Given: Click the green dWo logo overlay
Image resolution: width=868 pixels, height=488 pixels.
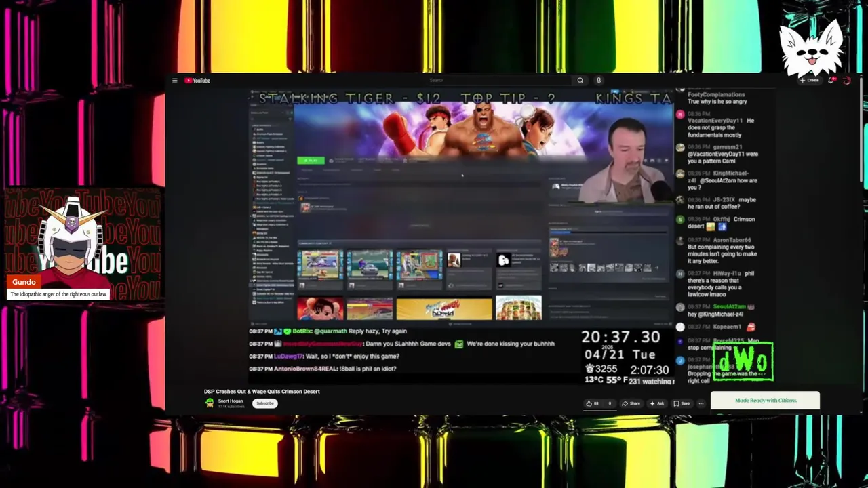Looking at the screenshot, I should [743, 361].
